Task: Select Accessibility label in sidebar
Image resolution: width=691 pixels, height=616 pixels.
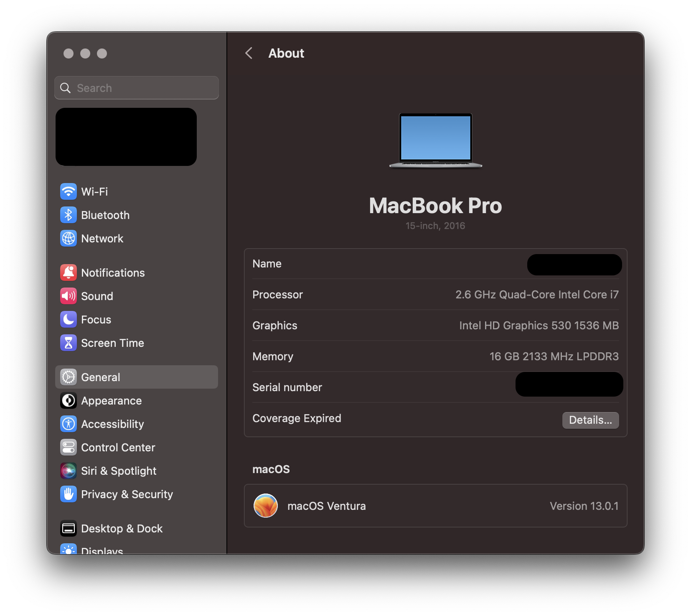Action: tap(112, 424)
